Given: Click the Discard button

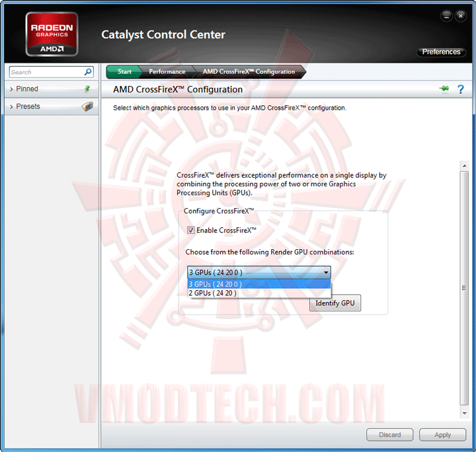Looking at the screenshot, I should click(x=390, y=435).
